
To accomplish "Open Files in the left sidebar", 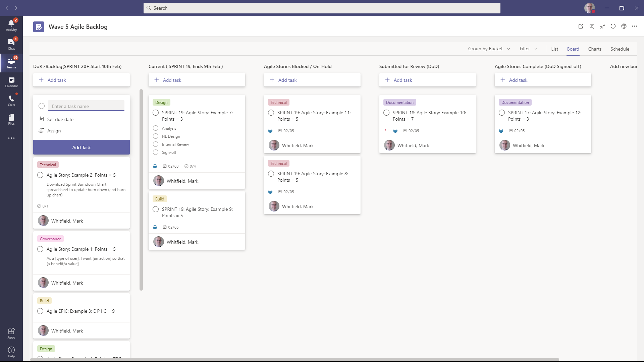I will pyautogui.click(x=11, y=119).
